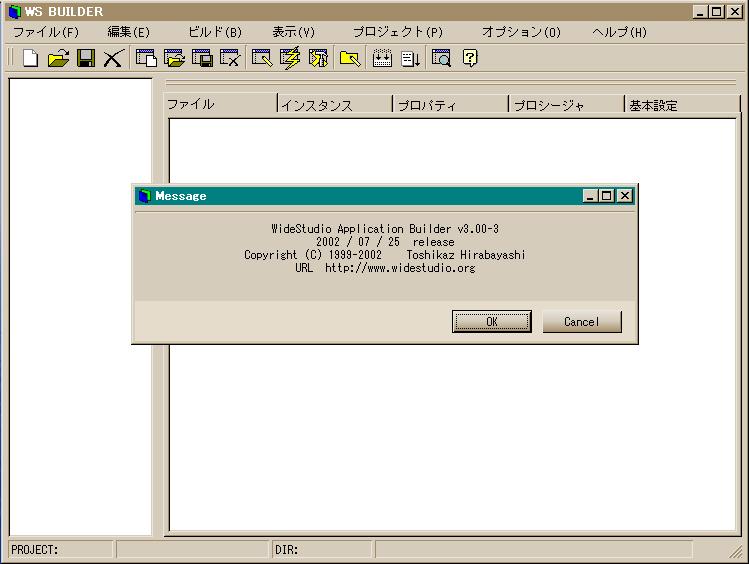Click the widestudio.org URL text
Viewport: 749px width, 564px height.
(x=400, y=268)
